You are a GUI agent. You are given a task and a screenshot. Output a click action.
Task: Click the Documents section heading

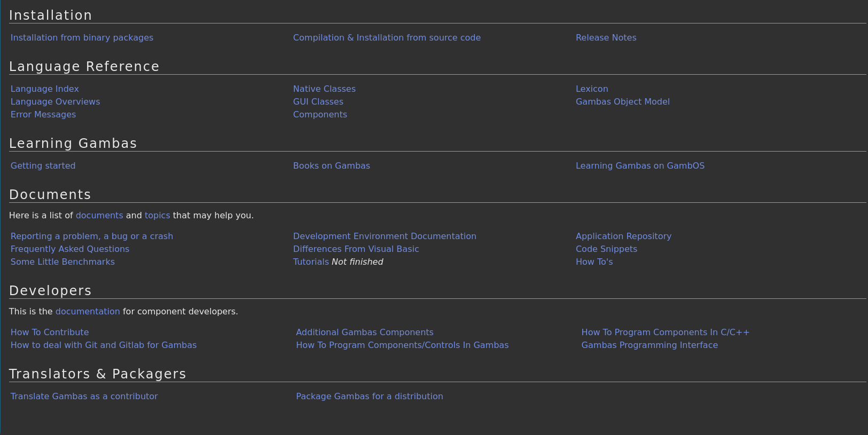click(x=50, y=195)
